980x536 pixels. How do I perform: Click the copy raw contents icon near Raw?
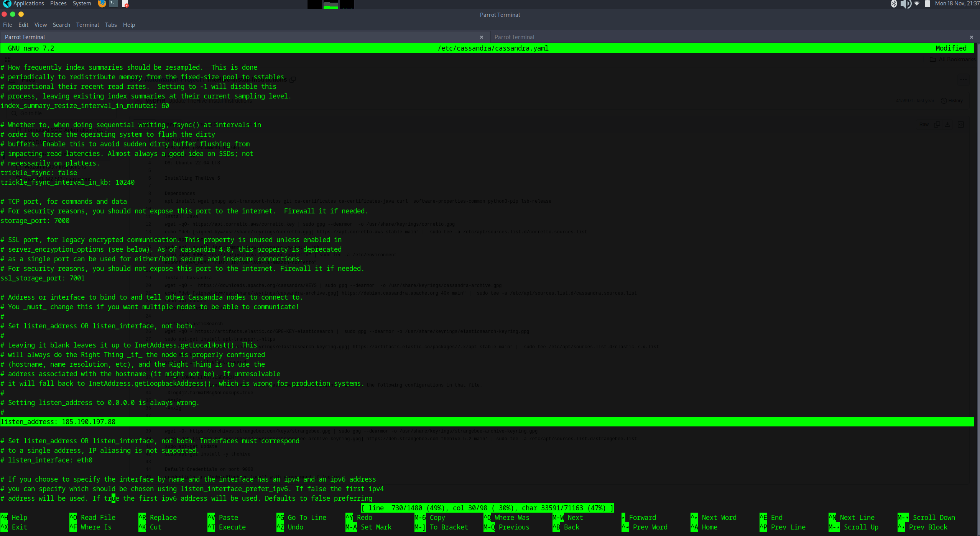[937, 125]
